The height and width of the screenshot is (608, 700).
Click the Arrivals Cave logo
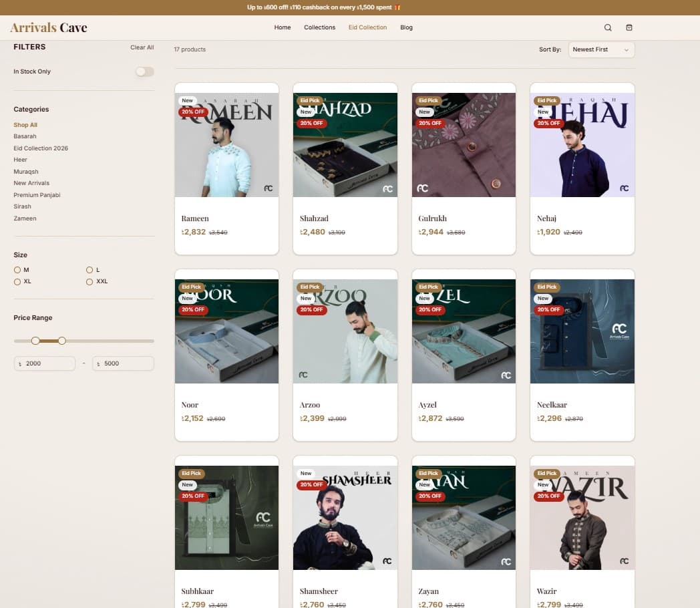click(49, 27)
